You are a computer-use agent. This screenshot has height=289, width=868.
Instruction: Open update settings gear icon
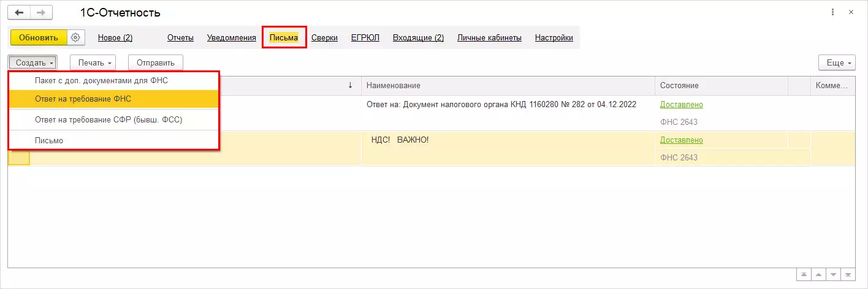click(x=75, y=37)
